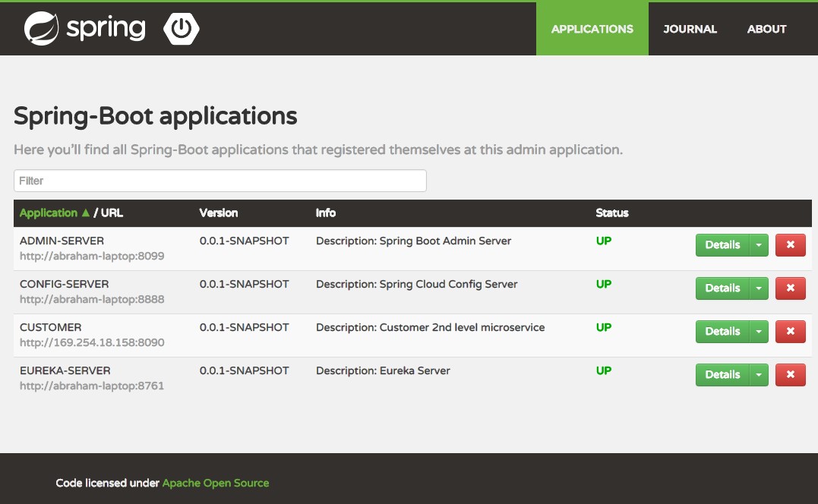Viewport: 818px width, 504px height.
Task: Click the UP status for EUREKA-SERVER
Action: pyautogui.click(x=604, y=370)
